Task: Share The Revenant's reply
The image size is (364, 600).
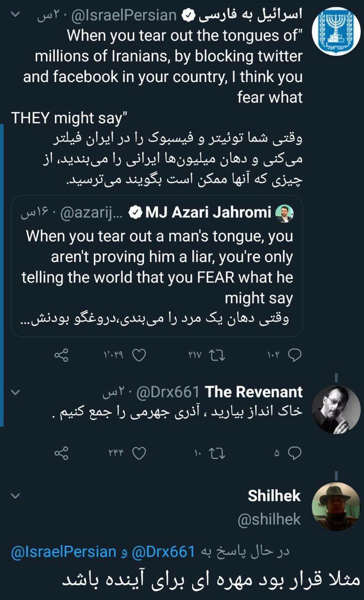Action: pos(61,453)
